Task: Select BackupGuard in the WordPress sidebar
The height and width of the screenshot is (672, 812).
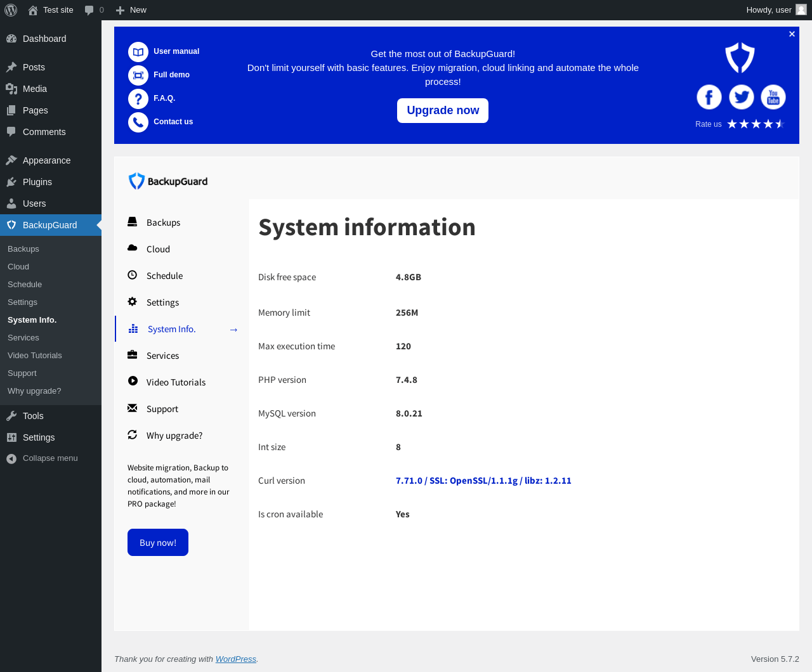Action: tap(51, 225)
